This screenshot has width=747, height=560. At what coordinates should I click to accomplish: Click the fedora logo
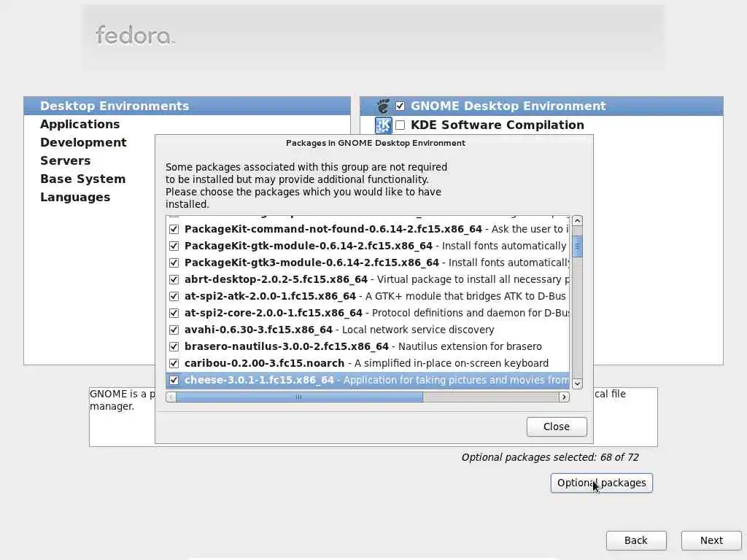coord(135,35)
